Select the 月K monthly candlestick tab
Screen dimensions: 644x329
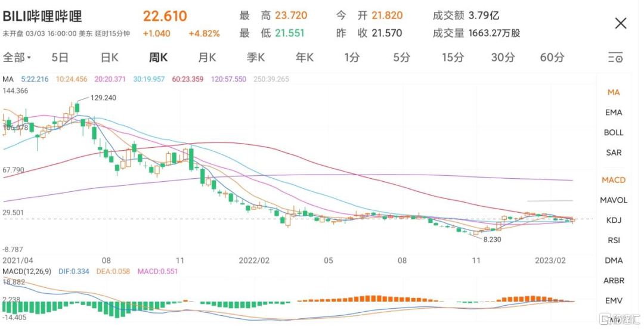(x=207, y=57)
